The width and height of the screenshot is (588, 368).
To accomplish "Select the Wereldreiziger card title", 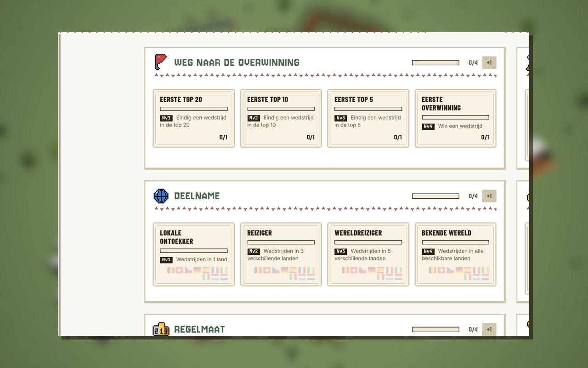I will click(358, 233).
